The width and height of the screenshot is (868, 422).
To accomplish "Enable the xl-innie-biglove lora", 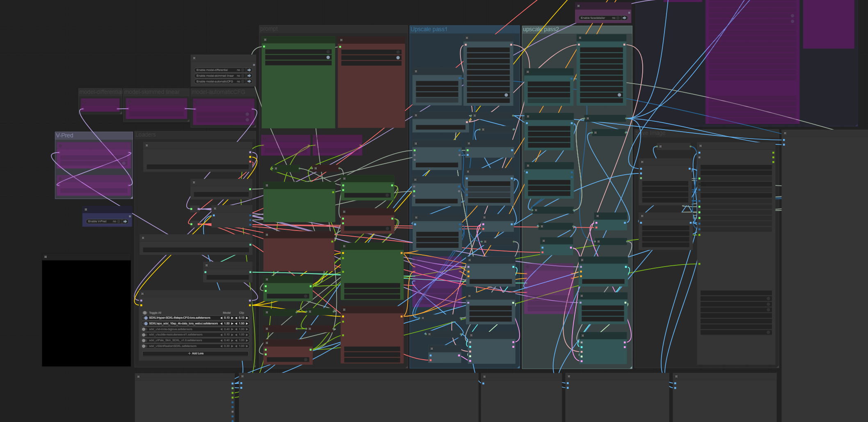I will 144,329.
